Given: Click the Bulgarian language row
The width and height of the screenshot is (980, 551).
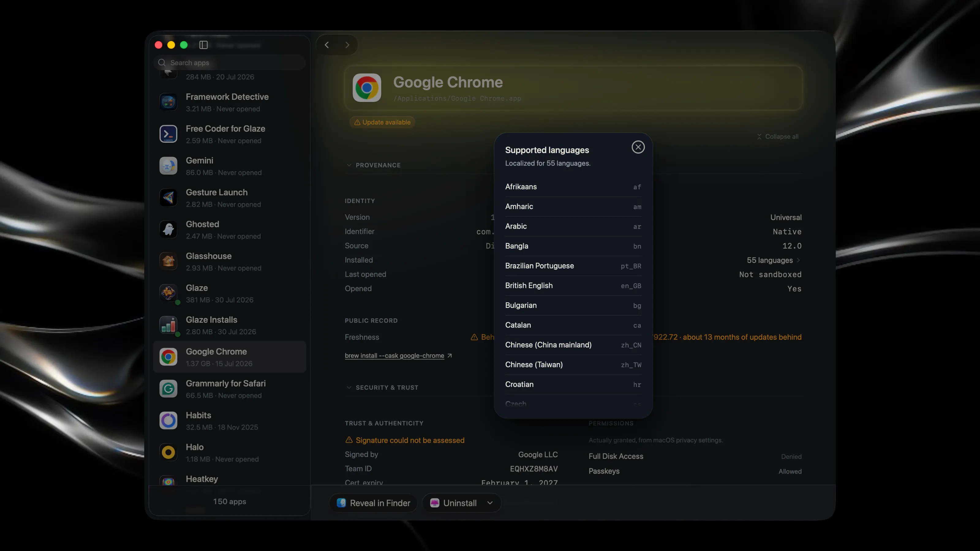Looking at the screenshot, I should pyautogui.click(x=573, y=305).
